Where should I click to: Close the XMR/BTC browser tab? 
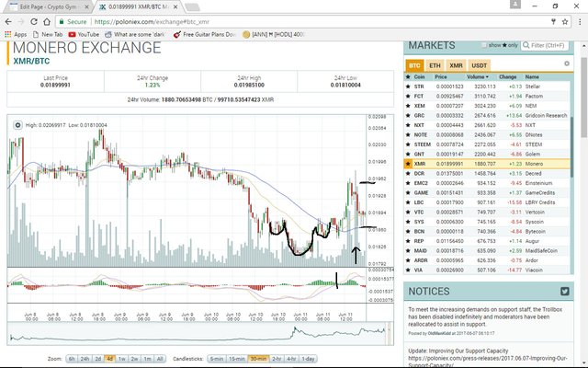[x=175, y=7]
